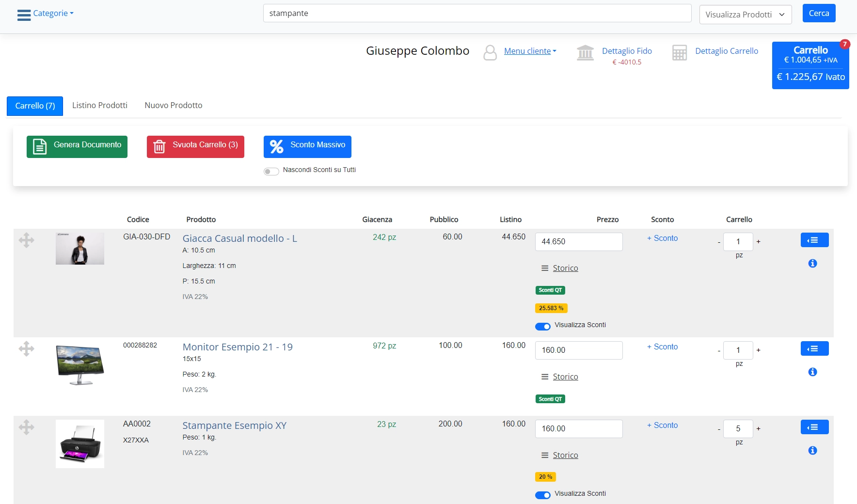
Task: Toggle Nascondi Sconti su Tutti switch
Action: click(271, 171)
